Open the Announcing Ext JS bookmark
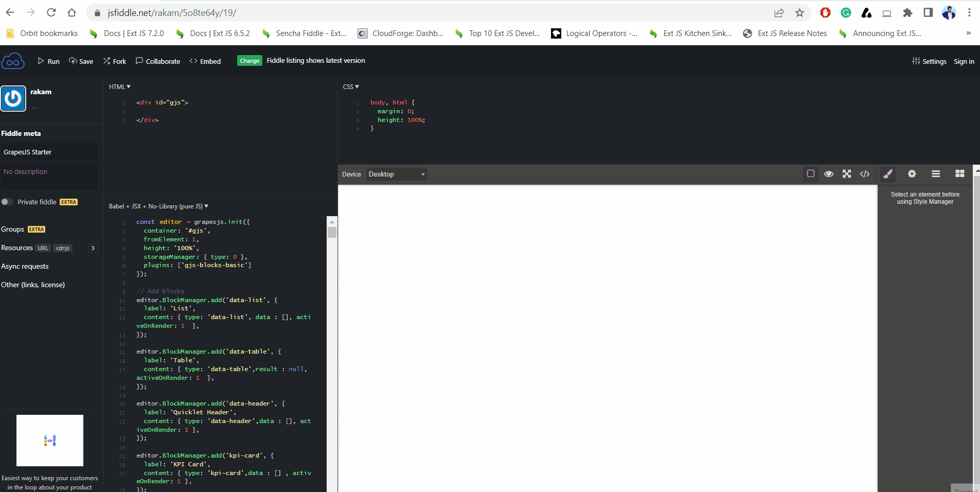This screenshot has height=492, width=980. (880, 33)
